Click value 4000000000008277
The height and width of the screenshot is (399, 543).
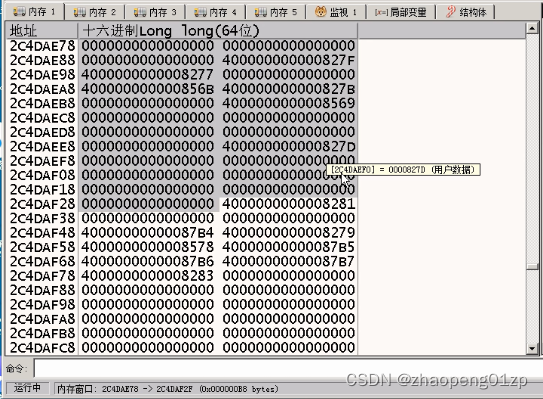click(148, 74)
